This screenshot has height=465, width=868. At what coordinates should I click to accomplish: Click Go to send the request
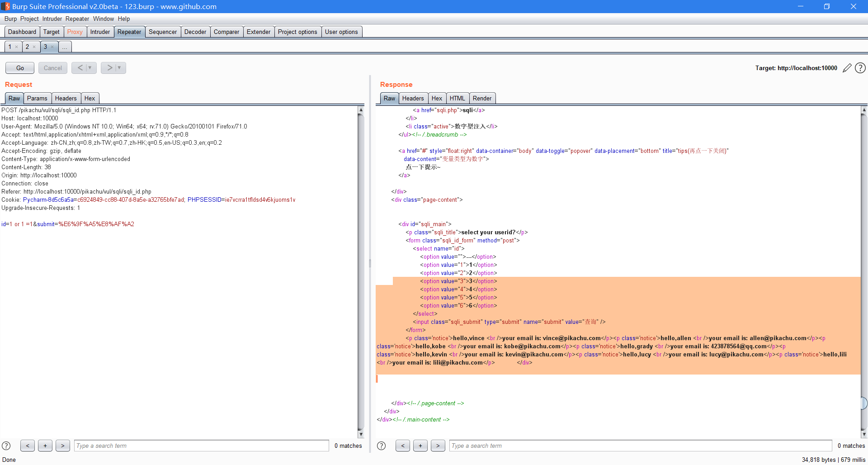point(20,68)
